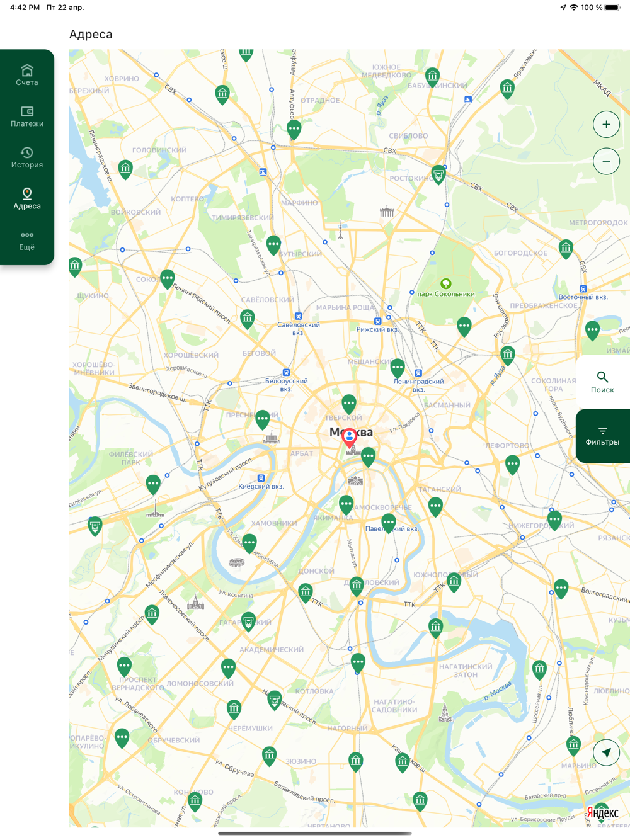630x840 pixels.
Task: Open cluster pin at Волгоградский проспект
Action: (x=561, y=589)
